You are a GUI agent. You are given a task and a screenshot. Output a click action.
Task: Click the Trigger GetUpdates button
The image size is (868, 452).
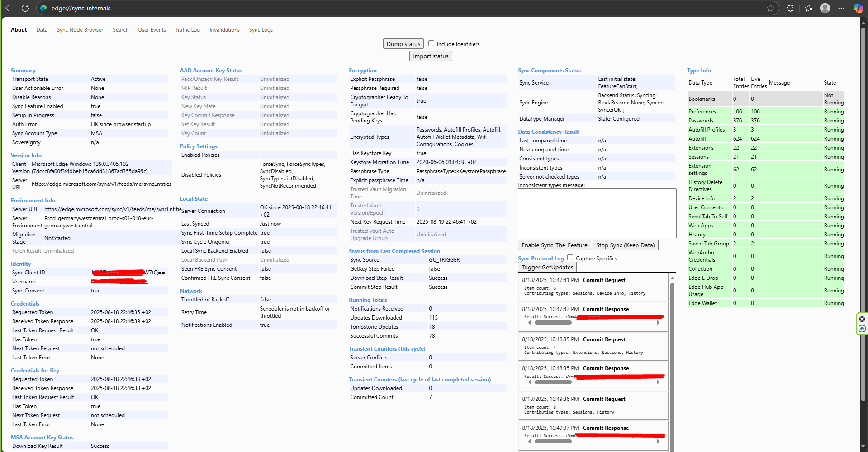click(547, 267)
